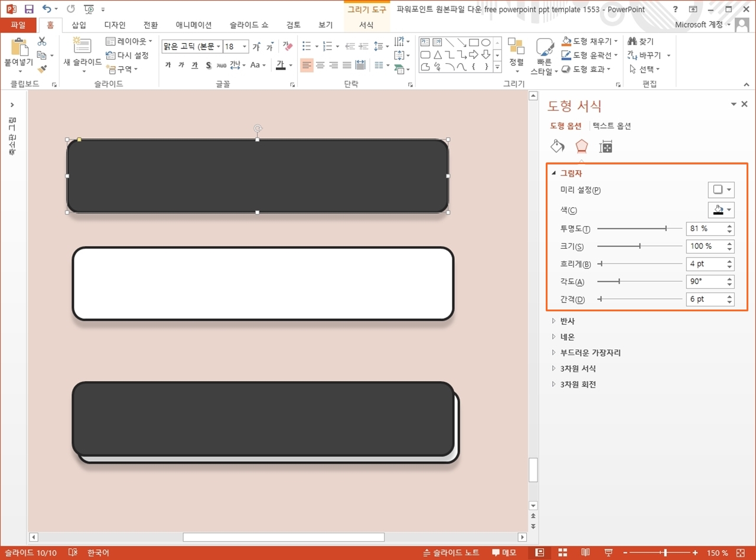The image size is (756, 560).
Task: Open shadow 미리 설정 preset dropdown
Action: click(721, 190)
